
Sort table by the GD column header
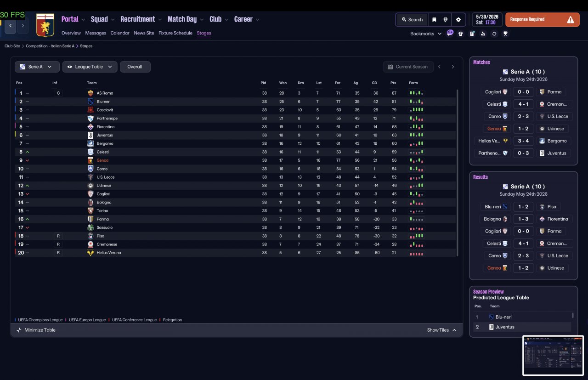pyautogui.click(x=375, y=83)
